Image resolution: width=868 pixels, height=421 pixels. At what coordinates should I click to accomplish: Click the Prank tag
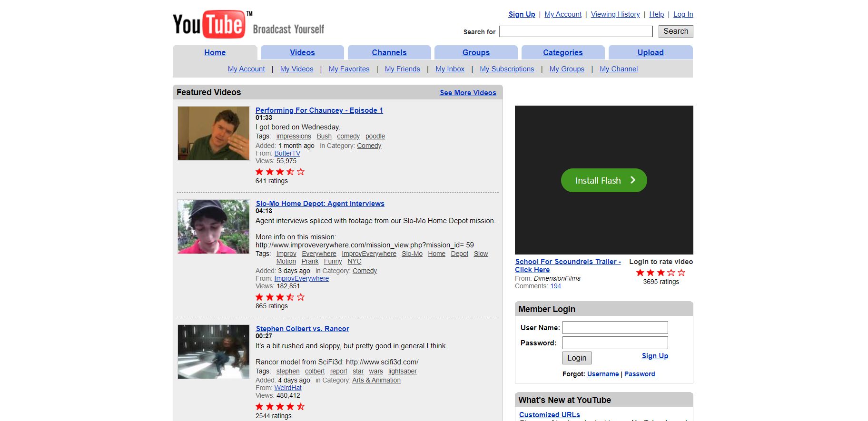click(310, 262)
